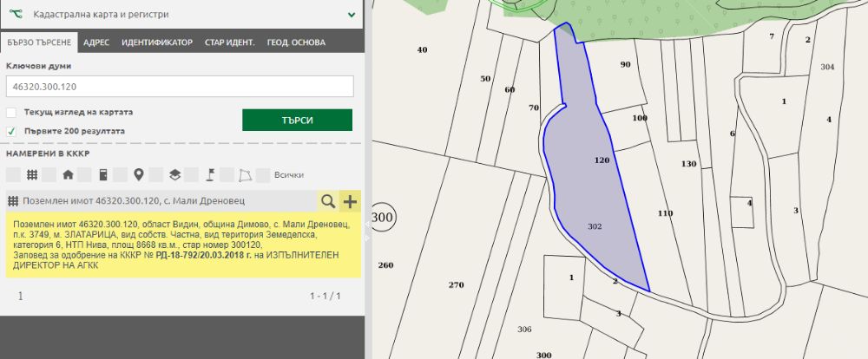Click the buildings house filter icon
This screenshot has width=868, height=359.
coord(68,175)
